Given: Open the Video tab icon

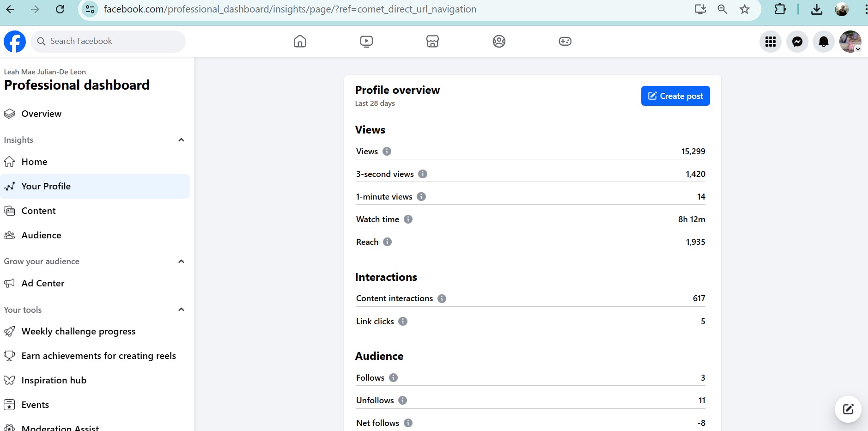Looking at the screenshot, I should point(366,42).
